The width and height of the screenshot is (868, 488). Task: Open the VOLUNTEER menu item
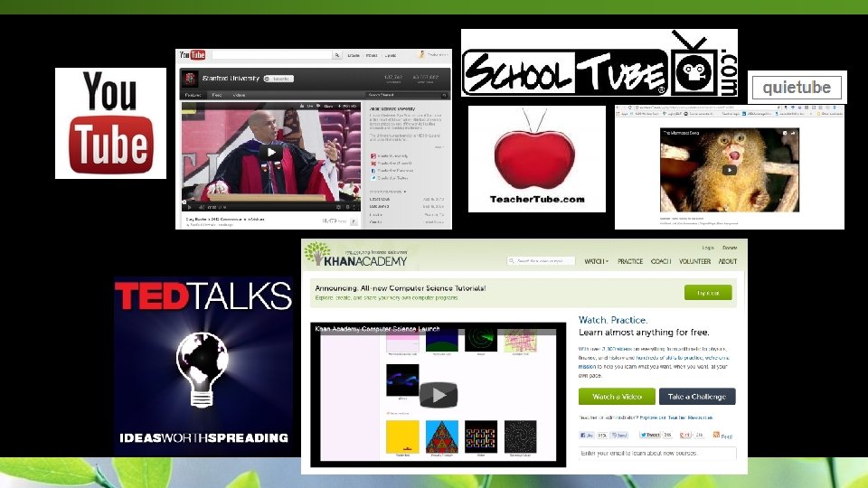(x=694, y=261)
